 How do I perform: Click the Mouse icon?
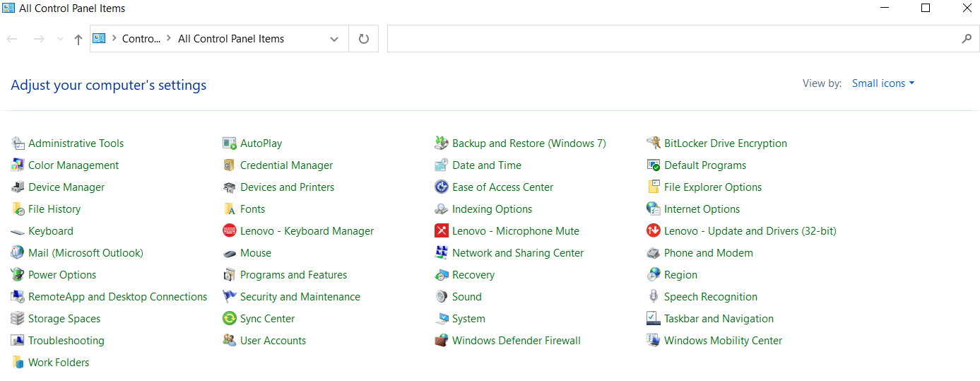(229, 253)
